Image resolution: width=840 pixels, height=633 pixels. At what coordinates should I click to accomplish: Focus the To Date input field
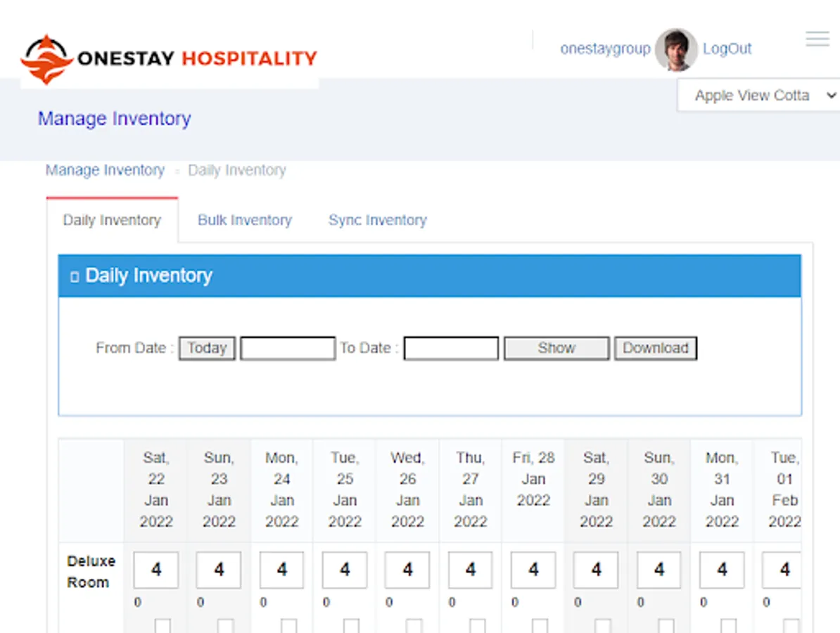[451, 348]
